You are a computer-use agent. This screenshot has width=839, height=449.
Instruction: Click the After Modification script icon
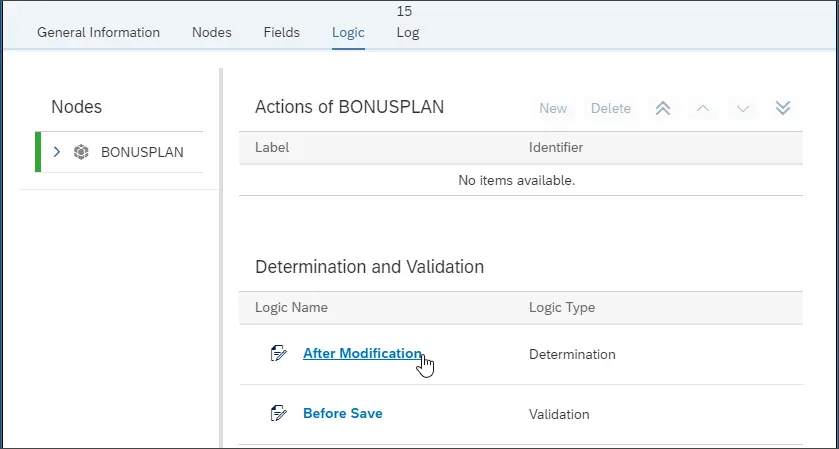pos(279,353)
